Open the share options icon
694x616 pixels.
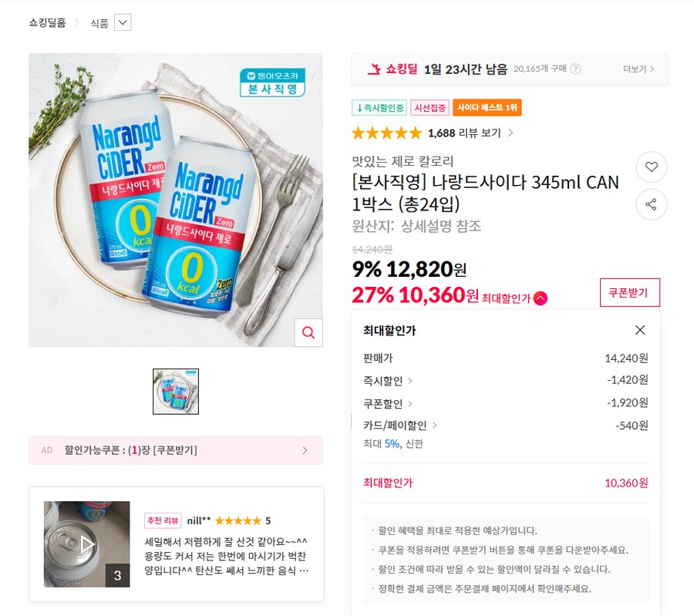click(x=652, y=204)
